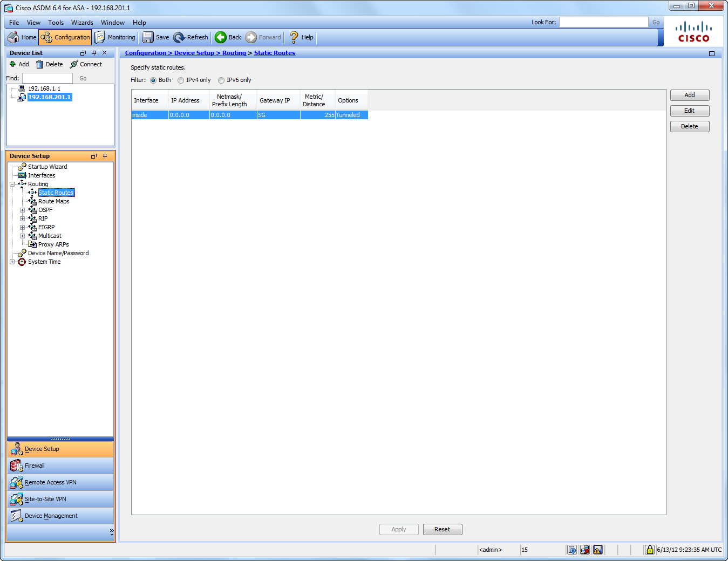Click Add button for static routes
The height and width of the screenshot is (561, 728).
click(x=690, y=95)
